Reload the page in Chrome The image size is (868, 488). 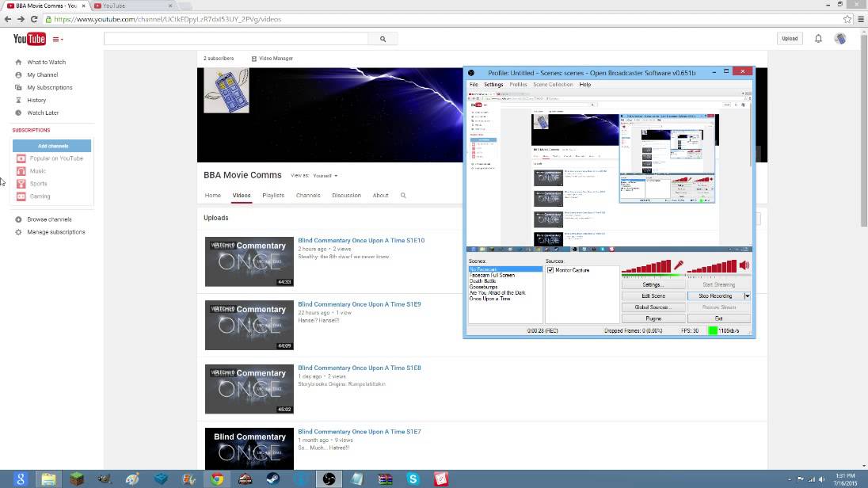coord(34,19)
